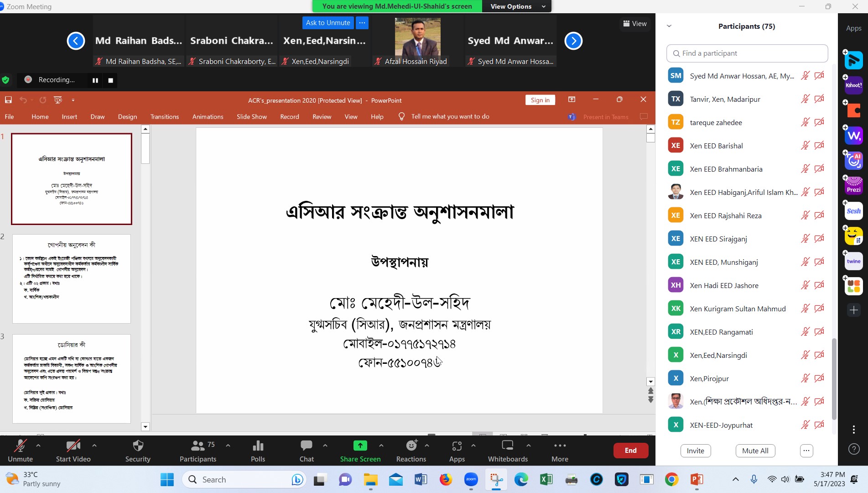Expand arrow next to Chat button
Image resolution: width=868 pixels, height=493 pixels.
tap(325, 445)
